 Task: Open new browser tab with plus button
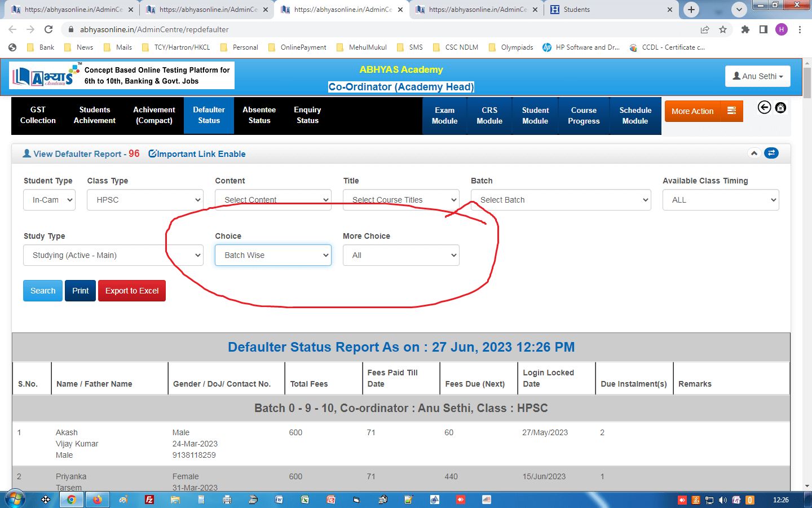coord(691,10)
